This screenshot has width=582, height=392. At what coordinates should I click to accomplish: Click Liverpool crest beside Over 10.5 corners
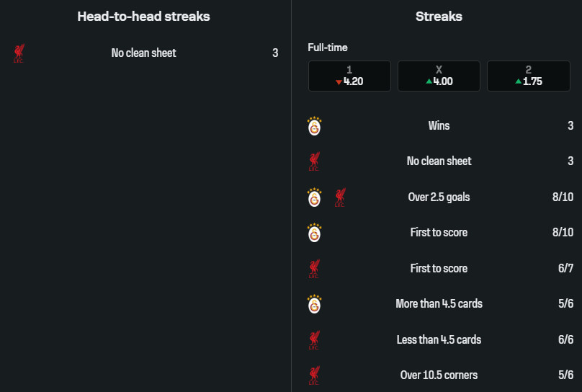point(314,375)
